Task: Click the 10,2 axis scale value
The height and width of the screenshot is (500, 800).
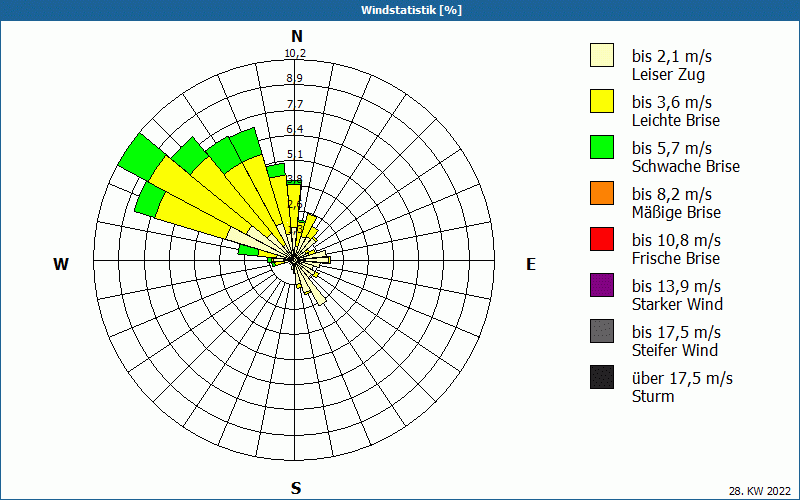Action: 295,54
